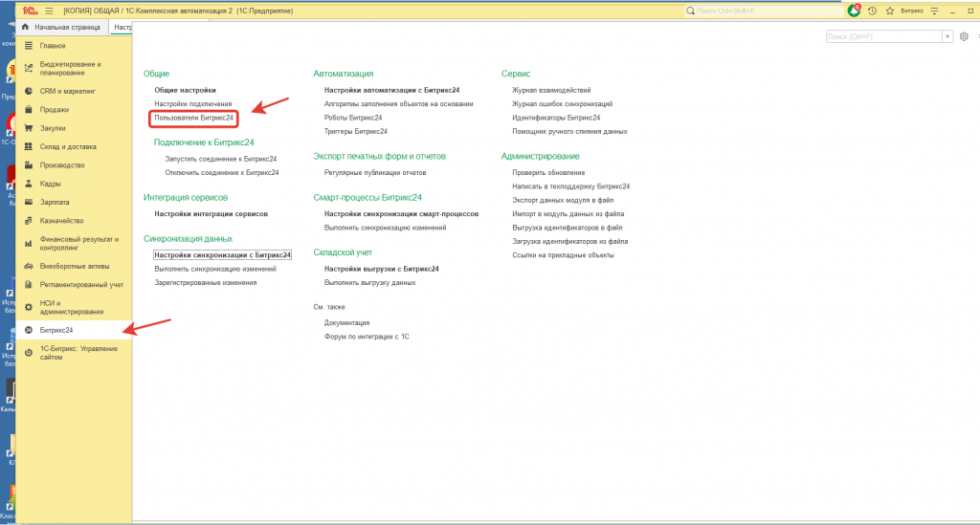Click the Внеоборотные активы icon
The image size is (980, 525).
tap(28, 266)
